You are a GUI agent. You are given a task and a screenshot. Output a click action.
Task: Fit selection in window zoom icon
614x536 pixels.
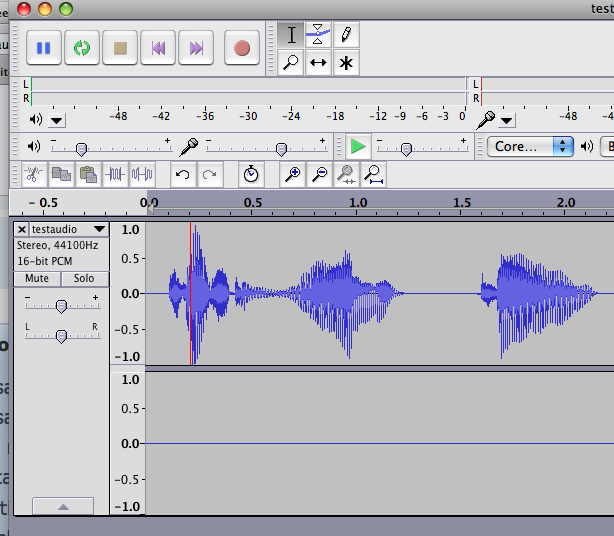(x=346, y=174)
